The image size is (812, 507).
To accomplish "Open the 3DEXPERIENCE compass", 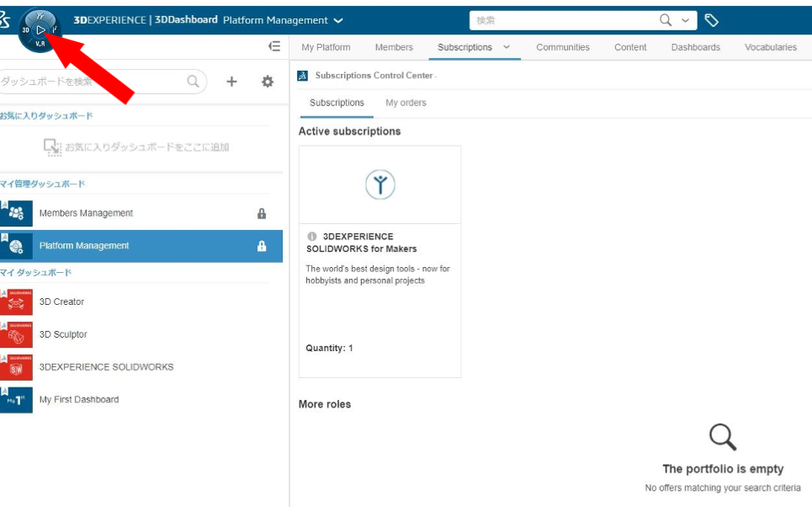I will click(40, 30).
